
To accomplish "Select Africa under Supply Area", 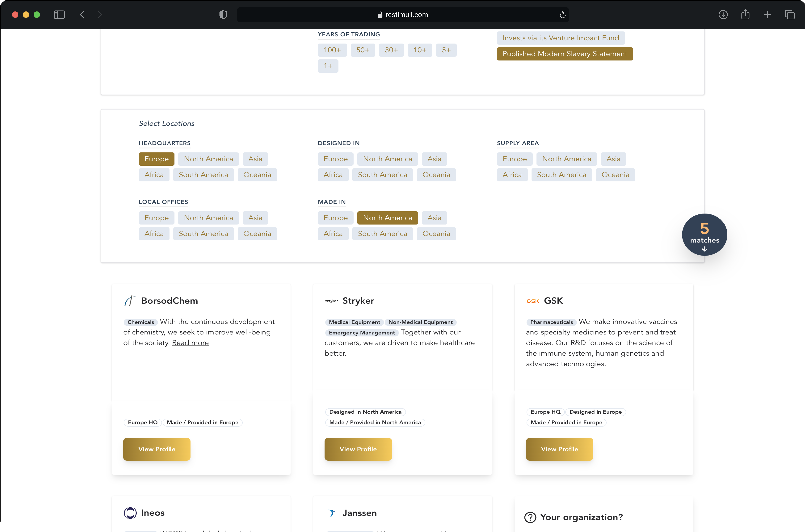I will (x=512, y=175).
